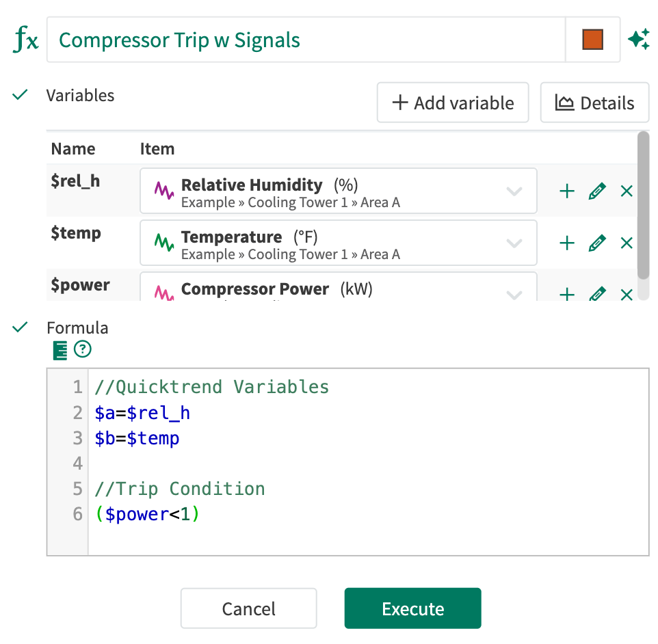Run the formula with Execute
658x644 pixels.
coord(413,608)
